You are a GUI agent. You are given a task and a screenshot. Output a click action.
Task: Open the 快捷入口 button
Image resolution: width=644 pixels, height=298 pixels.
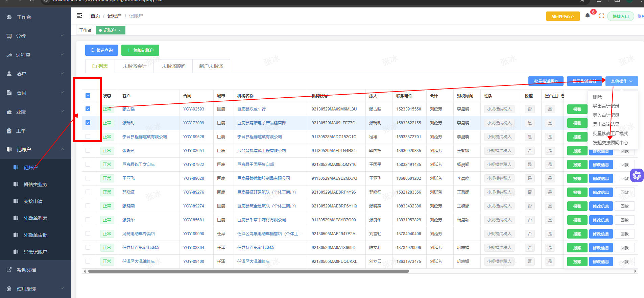pyautogui.click(x=621, y=16)
